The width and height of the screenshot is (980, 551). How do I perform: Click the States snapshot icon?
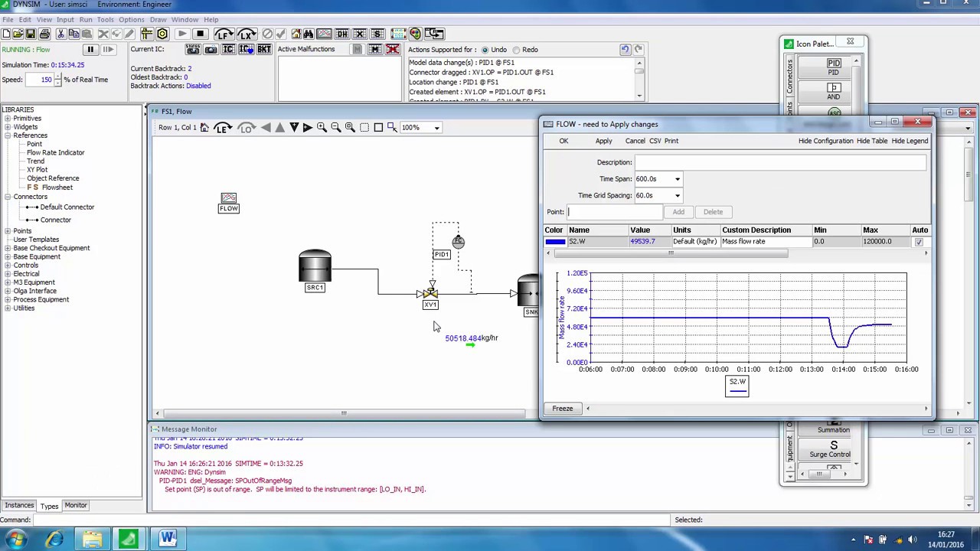[194, 50]
